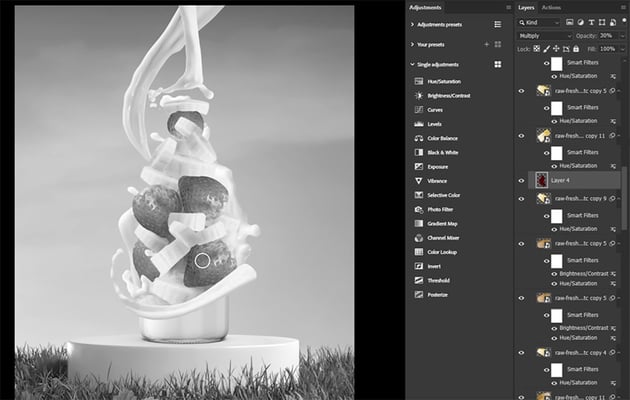This screenshot has height=400, width=630.
Task: Select the Adjustments panel tab
Action: point(425,7)
